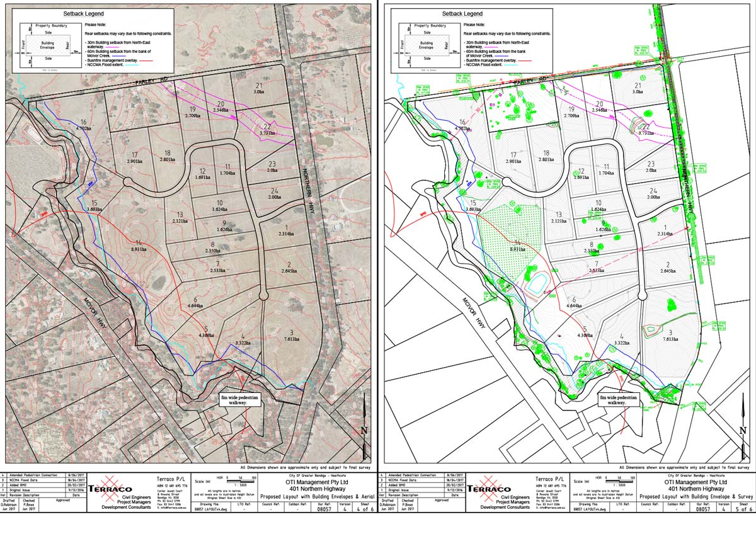756x534 pixels.
Task: Select the north arrow on the survey sheet
Action: pos(742,428)
